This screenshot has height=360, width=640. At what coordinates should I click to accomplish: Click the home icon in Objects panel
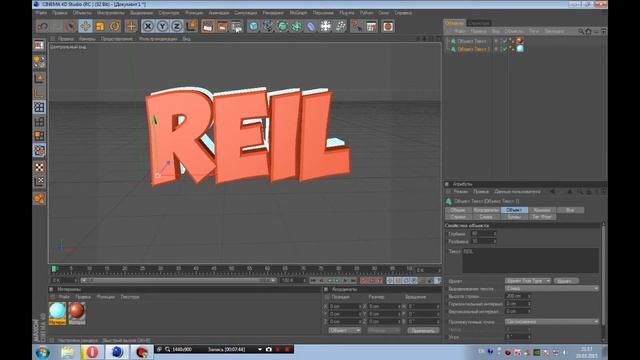pos(589,31)
